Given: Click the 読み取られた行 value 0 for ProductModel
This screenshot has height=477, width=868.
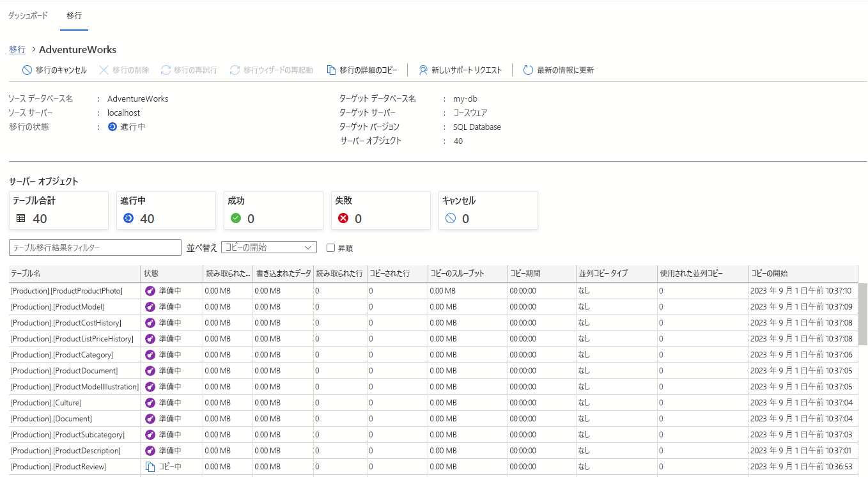Looking at the screenshot, I should pos(317,307).
